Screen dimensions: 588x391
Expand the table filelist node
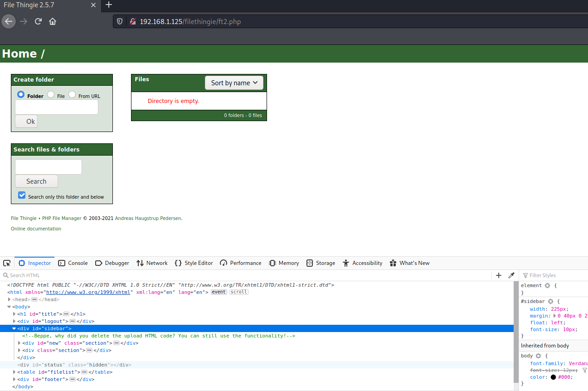pyautogui.click(x=15, y=372)
